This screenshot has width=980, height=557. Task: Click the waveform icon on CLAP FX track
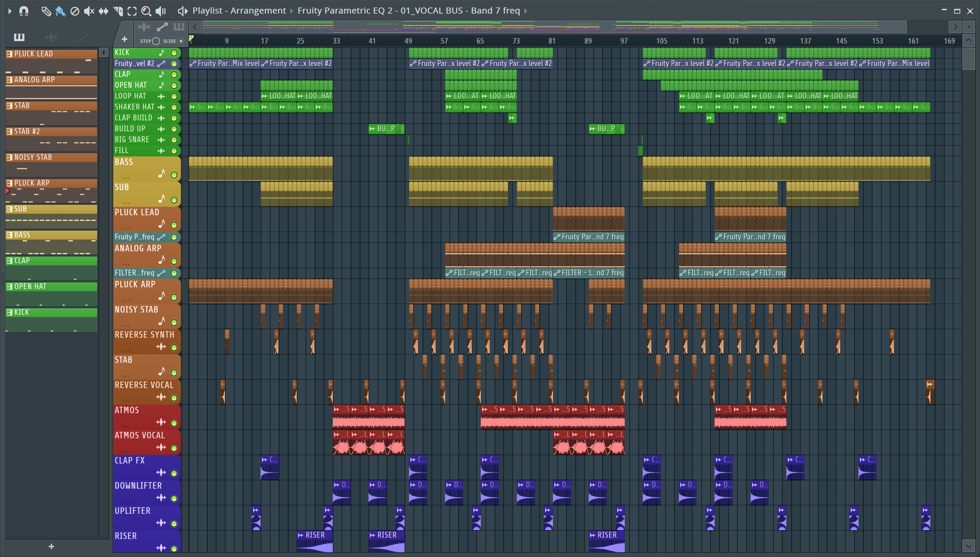[161, 472]
